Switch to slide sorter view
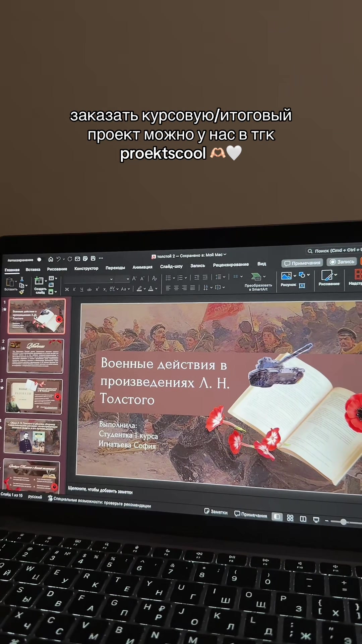The width and height of the screenshot is (362, 644). 290,518
